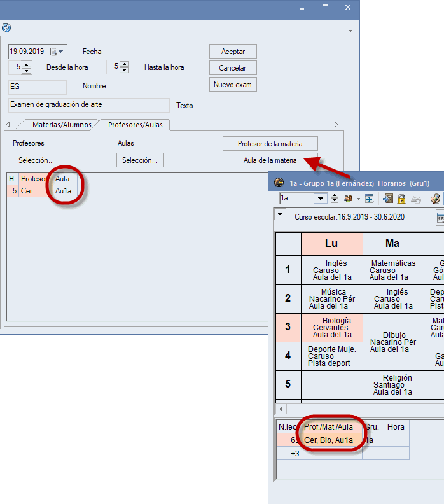
Task: Click the undo arrow in timetable toolbar
Action: coord(416,199)
